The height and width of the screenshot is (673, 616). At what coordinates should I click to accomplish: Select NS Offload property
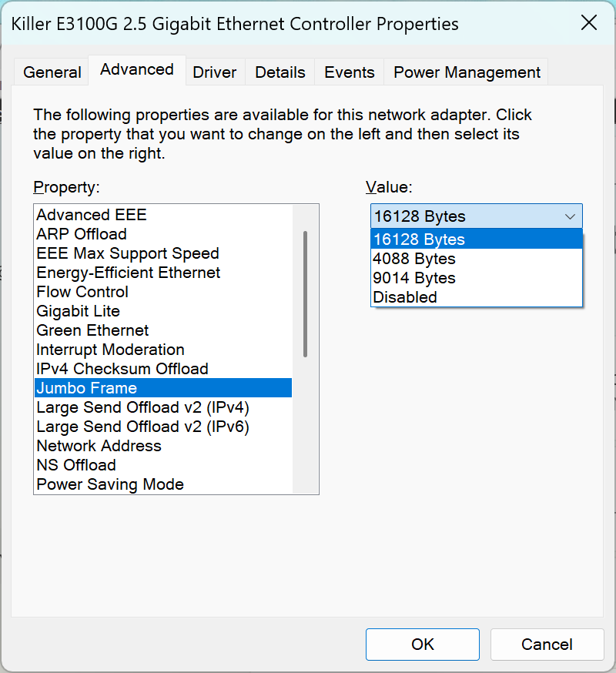[x=163, y=465]
